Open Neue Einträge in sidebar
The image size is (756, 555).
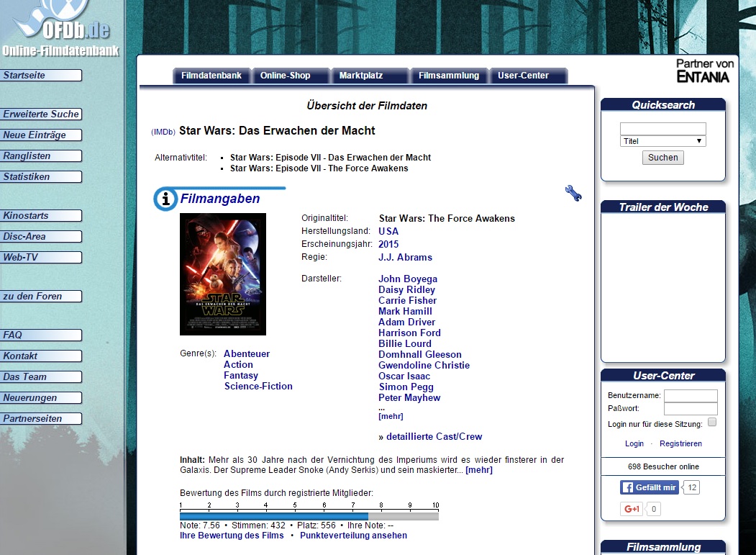pos(41,135)
